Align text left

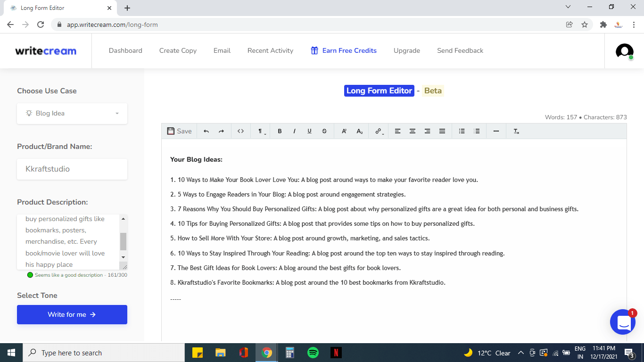[397, 131]
